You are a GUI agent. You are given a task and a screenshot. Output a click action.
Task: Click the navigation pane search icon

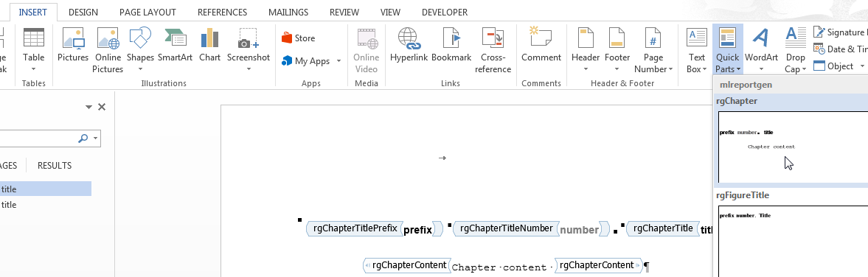(83, 138)
